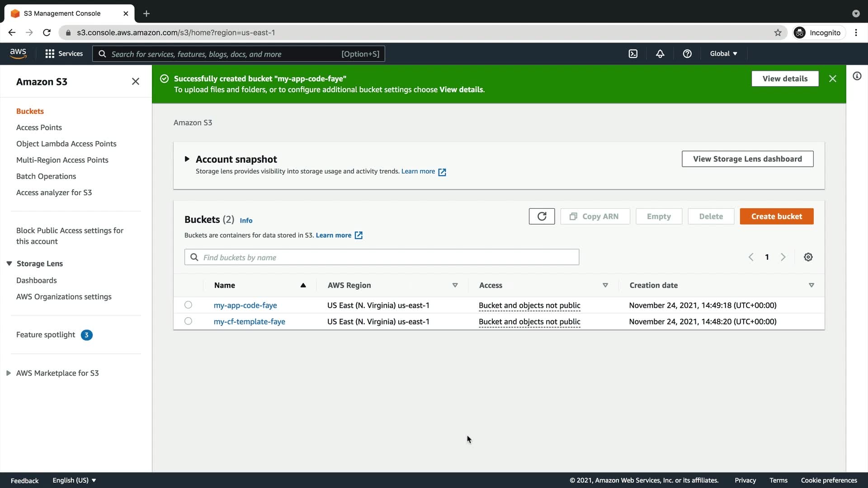Screen dimensions: 868x488
Task: Expand AWS Marketplace for S3 section
Action: pos(8,373)
